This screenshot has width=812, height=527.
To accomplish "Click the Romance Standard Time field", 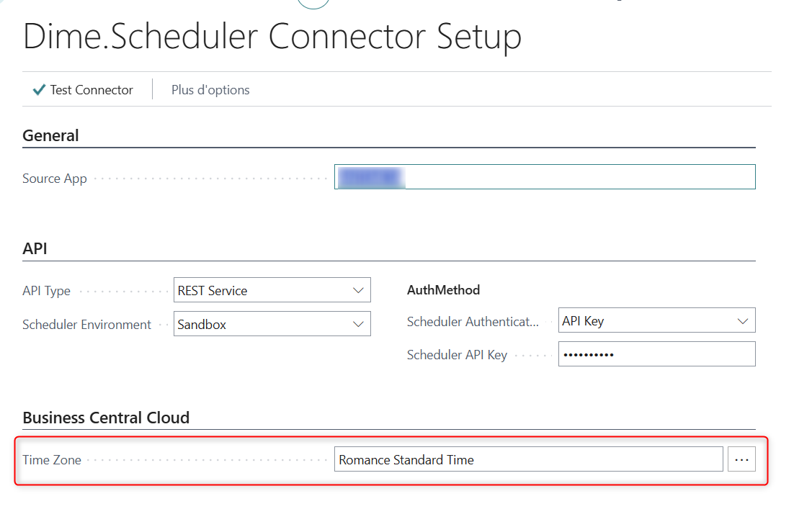I will [528, 459].
